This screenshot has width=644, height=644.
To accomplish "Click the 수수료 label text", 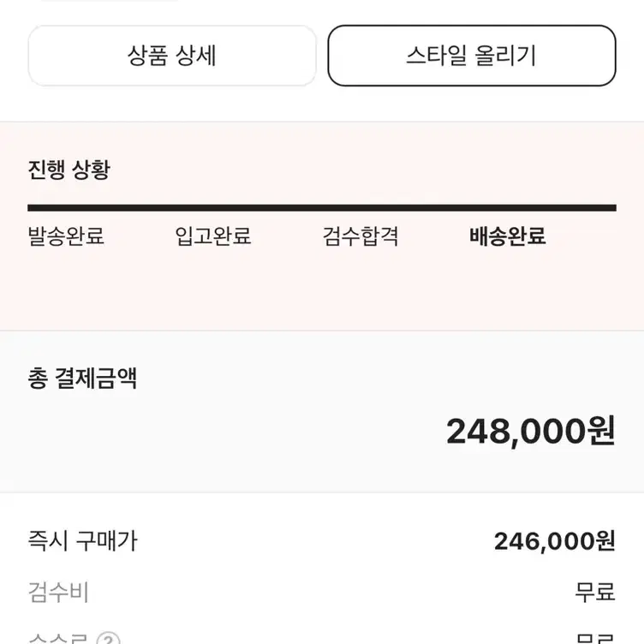I will click(x=58, y=639).
